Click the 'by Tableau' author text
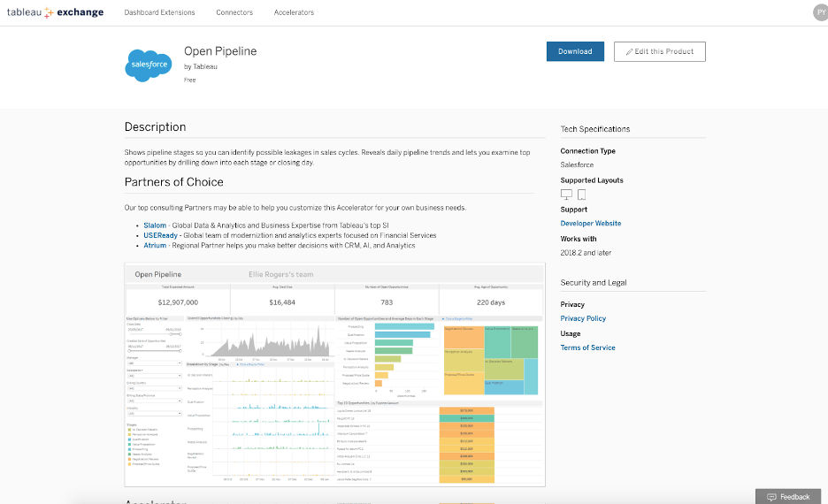Screen dimensions: 828x504 201,66
